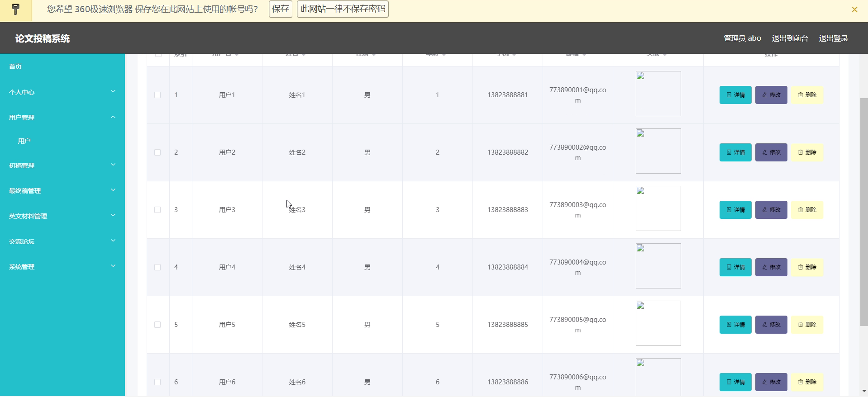This screenshot has width=868, height=397.
Task: Dismiss the password save bar with X
Action: pyautogui.click(x=854, y=9)
